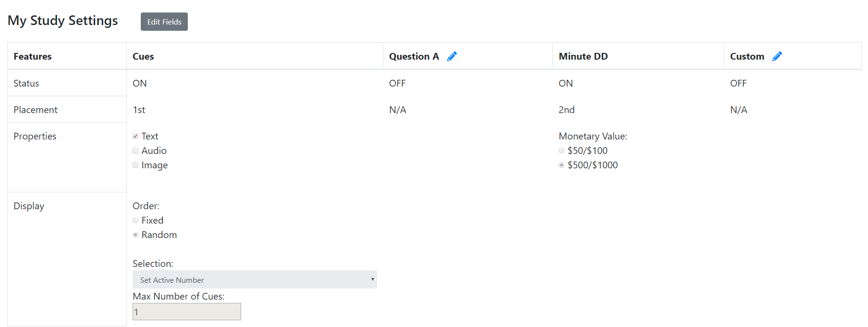Screen dimensions: 868x327
Task: Click the Features column header
Action: [x=33, y=56]
